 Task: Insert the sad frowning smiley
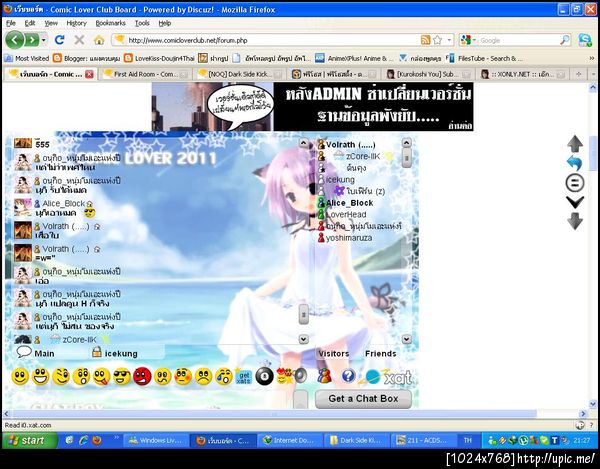point(203,377)
